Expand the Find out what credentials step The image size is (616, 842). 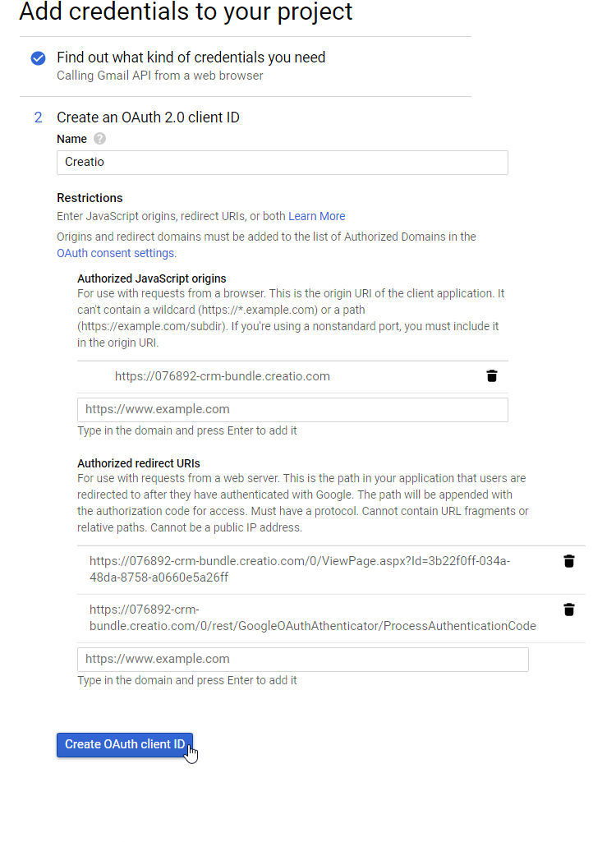pos(191,58)
